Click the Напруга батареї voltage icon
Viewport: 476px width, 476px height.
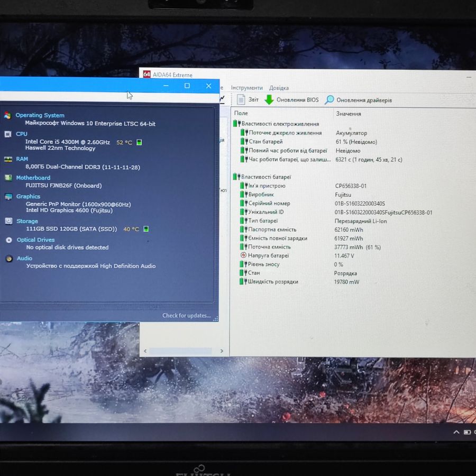(243, 255)
